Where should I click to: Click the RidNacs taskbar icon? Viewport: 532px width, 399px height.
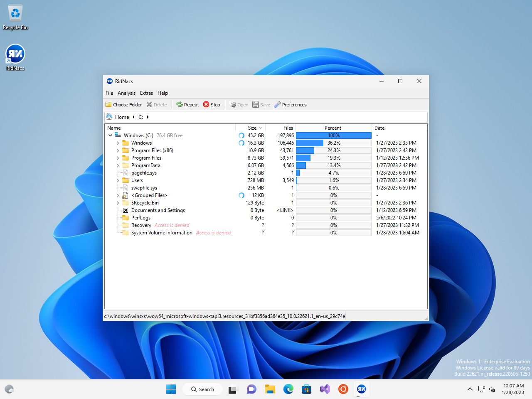pos(362,389)
